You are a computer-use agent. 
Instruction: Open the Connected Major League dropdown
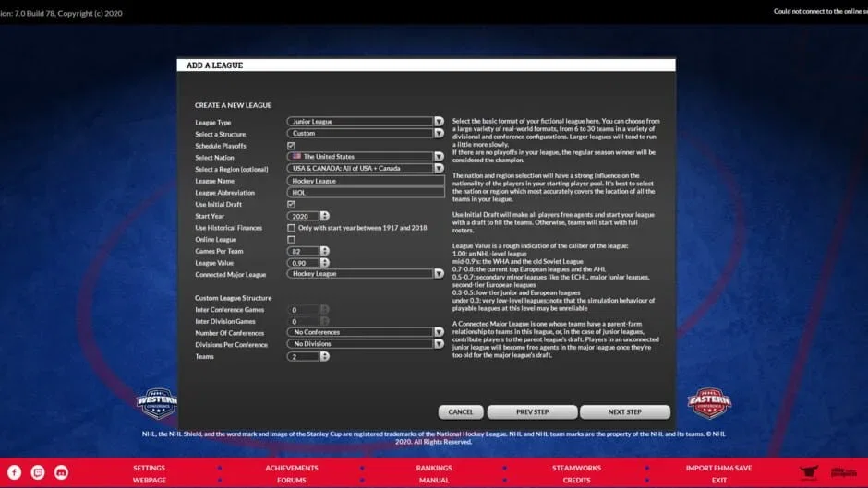[x=439, y=274]
